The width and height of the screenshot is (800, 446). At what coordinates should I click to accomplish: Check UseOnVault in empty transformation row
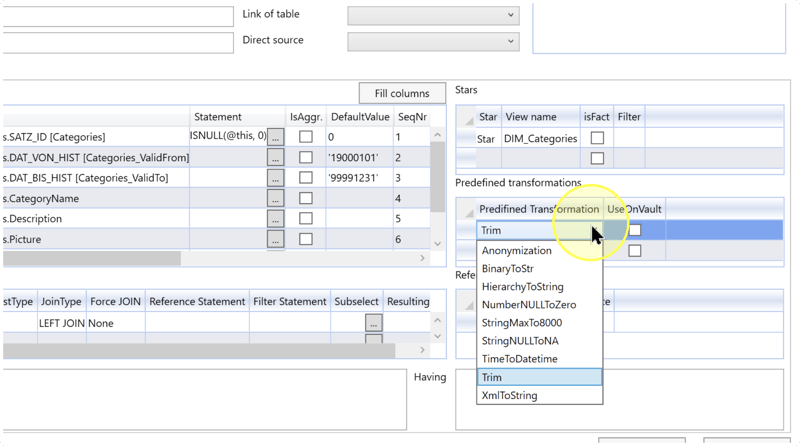pos(635,251)
